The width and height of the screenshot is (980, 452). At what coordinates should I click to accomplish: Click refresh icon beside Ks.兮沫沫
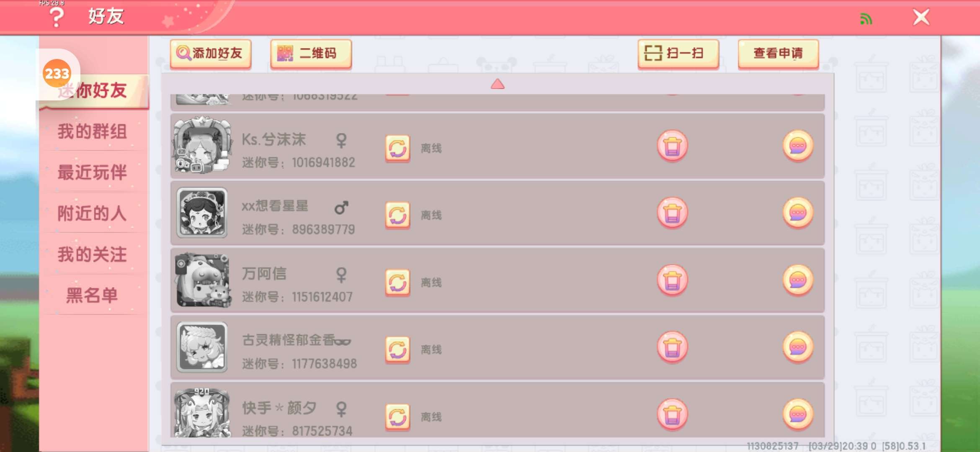coord(397,148)
